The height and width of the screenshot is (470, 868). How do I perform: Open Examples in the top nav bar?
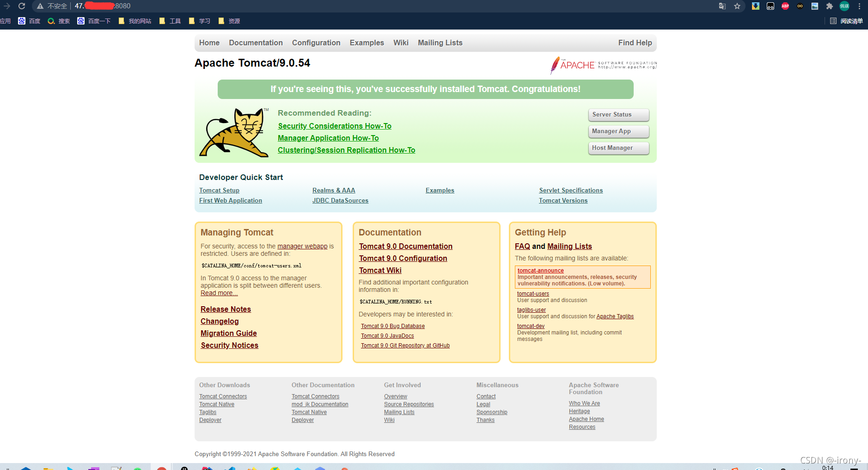[367, 43]
